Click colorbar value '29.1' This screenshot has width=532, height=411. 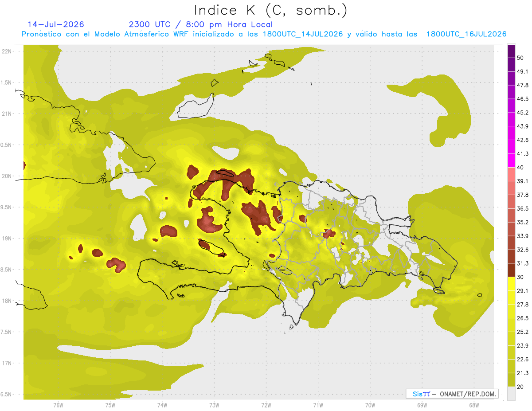pyautogui.click(x=523, y=291)
